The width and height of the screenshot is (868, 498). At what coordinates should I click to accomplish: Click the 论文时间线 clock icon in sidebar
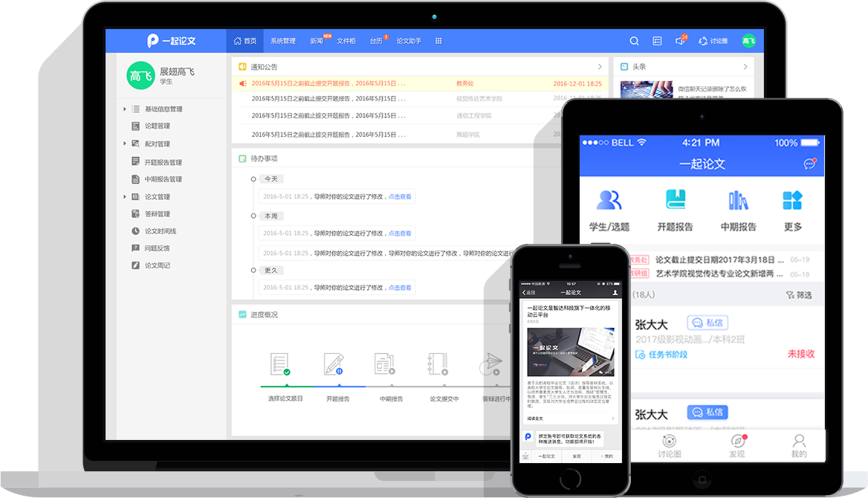pos(135,231)
